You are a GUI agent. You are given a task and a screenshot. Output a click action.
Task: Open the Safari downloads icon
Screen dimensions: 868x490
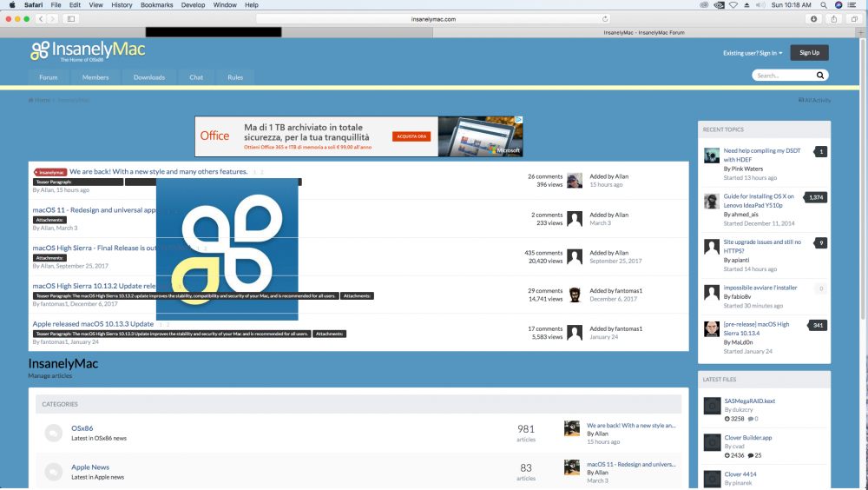pyautogui.click(x=814, y=19)
